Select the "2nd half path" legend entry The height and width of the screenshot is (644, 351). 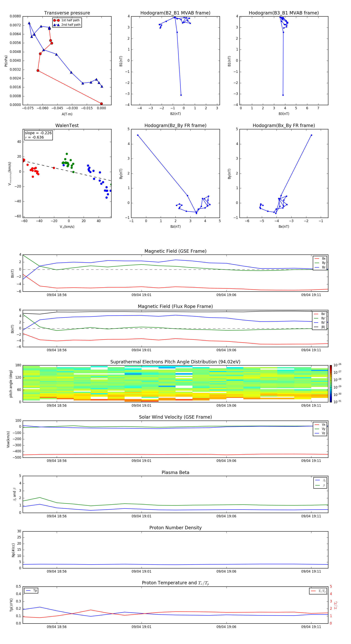click(67, 25)
